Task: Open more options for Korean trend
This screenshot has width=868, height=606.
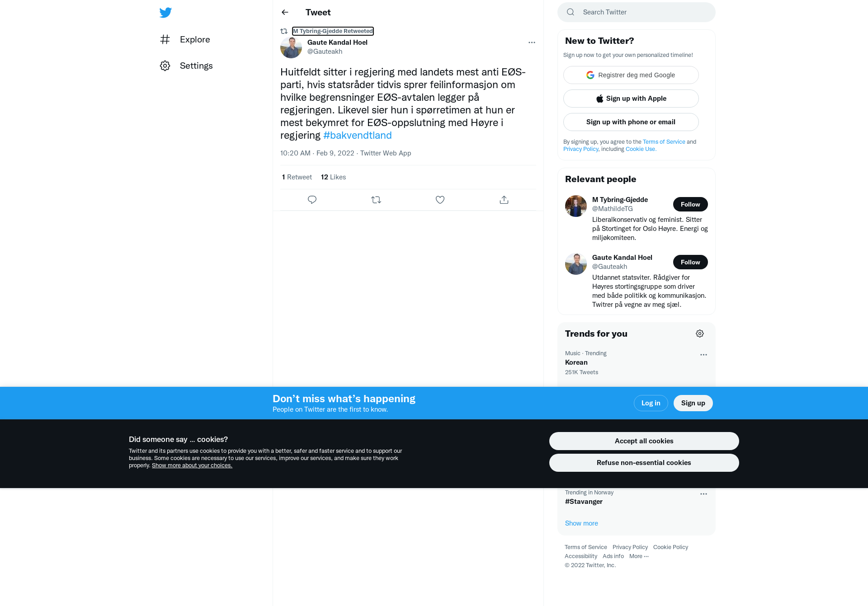Action: tap(703, 355)
